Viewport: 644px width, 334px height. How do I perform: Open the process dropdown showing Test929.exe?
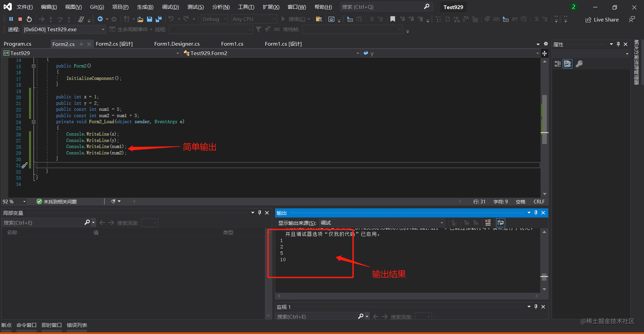click(x=64, y=30)
